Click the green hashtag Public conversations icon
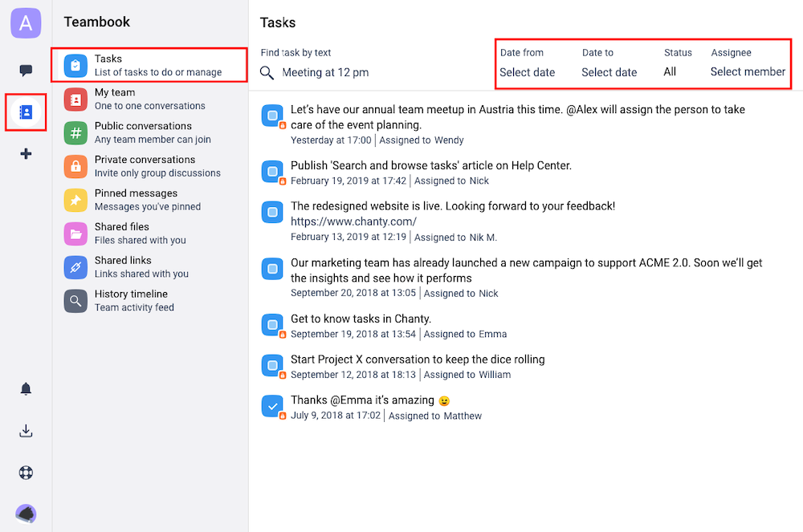803x532 pixels. [x=75, y=133]
